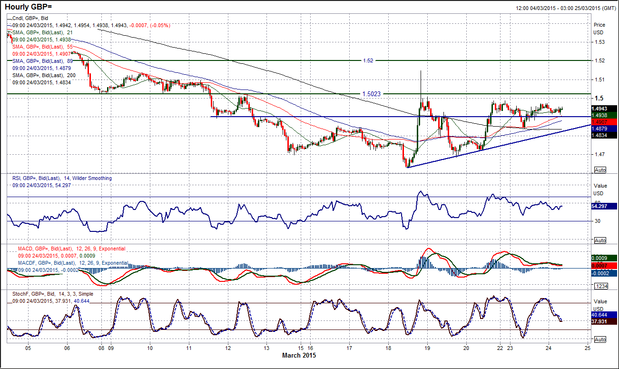Click the StochF 14, 3, 3 Simple legend
Image resolution: width=619 pixels, height=369 pixels.
pos(53,294)
